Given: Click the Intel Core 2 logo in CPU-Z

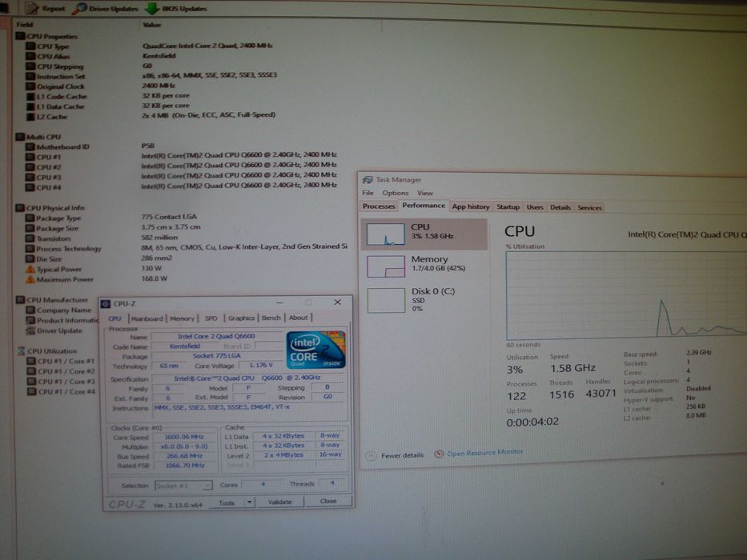Looking at the screenshot, I should coord(315,350).
